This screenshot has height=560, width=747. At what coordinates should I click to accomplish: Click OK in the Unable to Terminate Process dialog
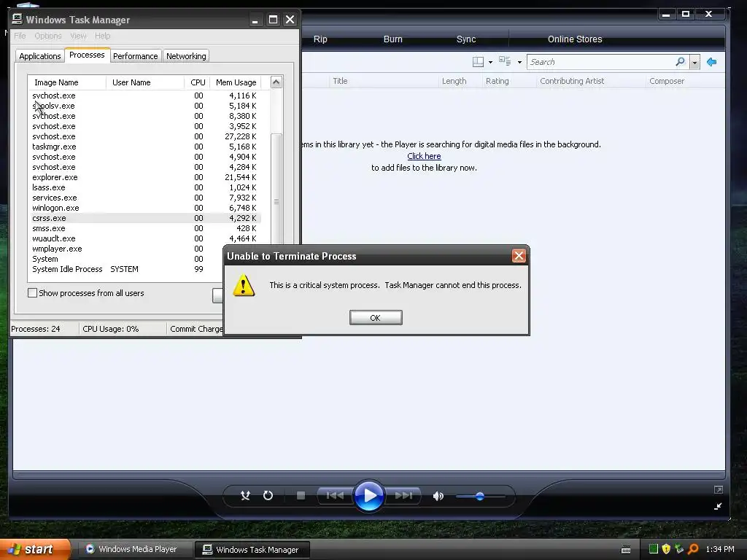pyautogui.click(x=376, y=318)
